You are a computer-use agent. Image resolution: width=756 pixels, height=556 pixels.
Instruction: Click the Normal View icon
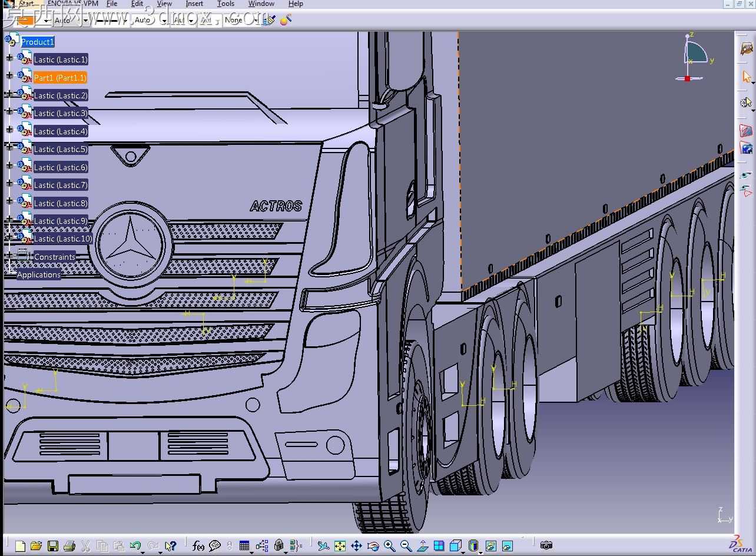point(422,546)
